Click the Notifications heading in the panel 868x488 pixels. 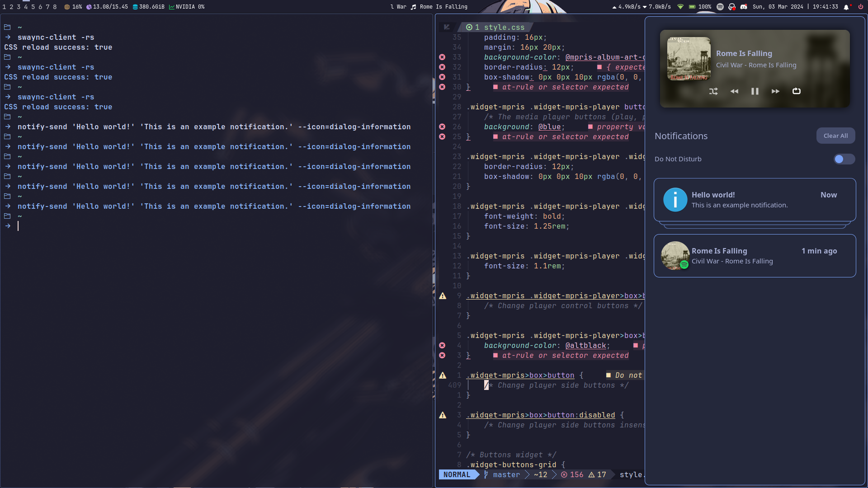[x=681, y=136]
